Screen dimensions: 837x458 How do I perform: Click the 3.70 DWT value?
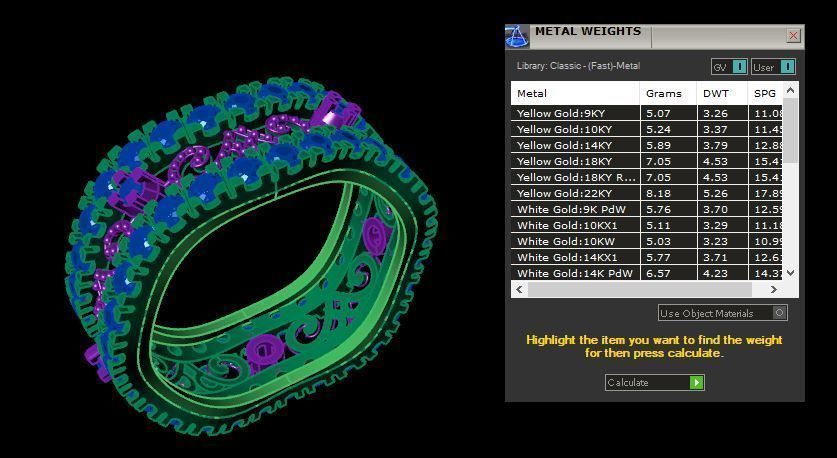tap(715, 209)
